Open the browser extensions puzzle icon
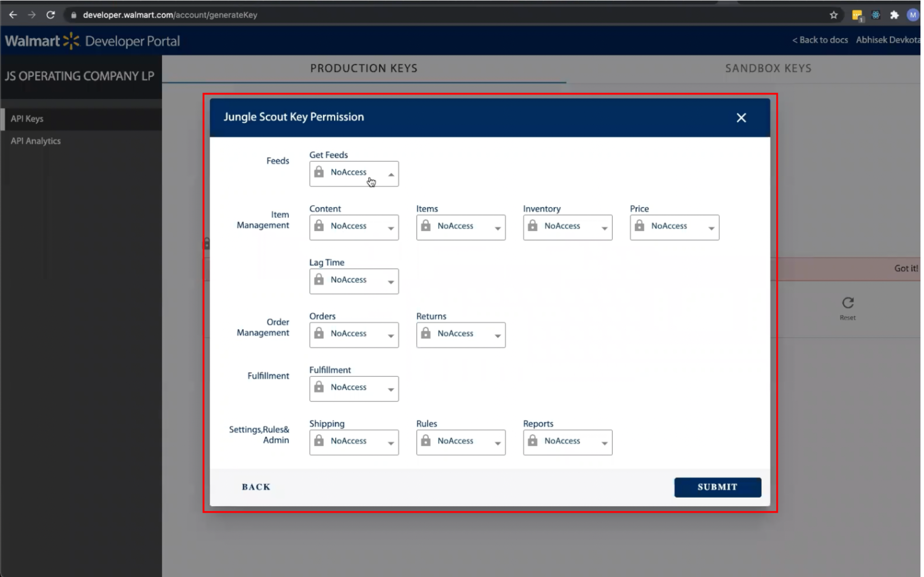This screenshot has width=924, height=577. click(x=894, y=15)
